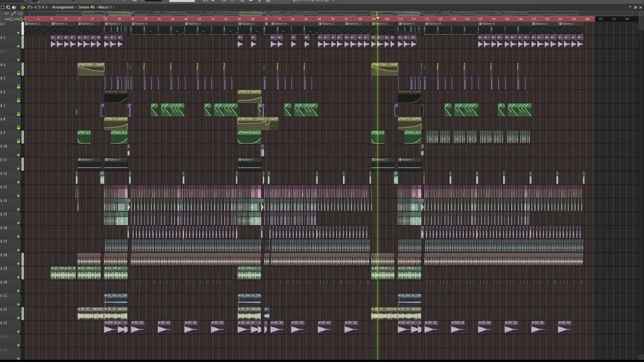Toggle the lock icon on Track 8

pyautogui.click(x=19, y=128)
